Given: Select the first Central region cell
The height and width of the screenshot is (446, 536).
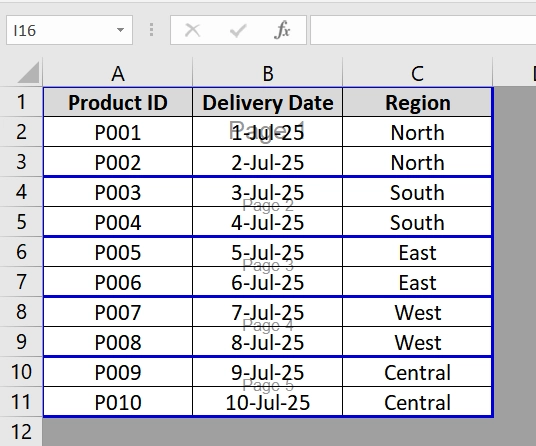Looking at the screenshot, I should pyautogui.click(x=417, y=372).
